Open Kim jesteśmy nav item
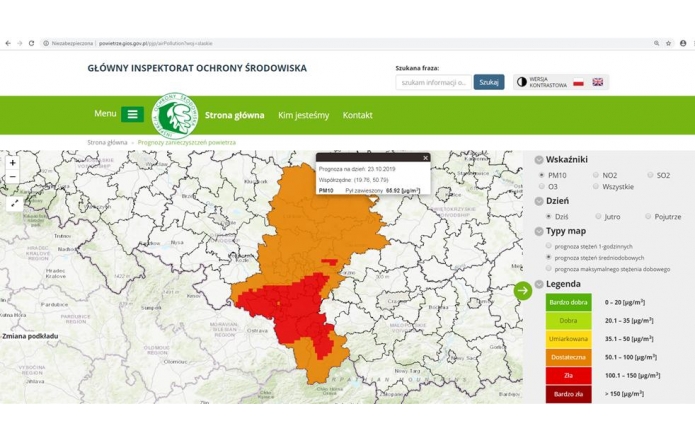This screenshot has width=695, height=442. click(x=304, y=115)
